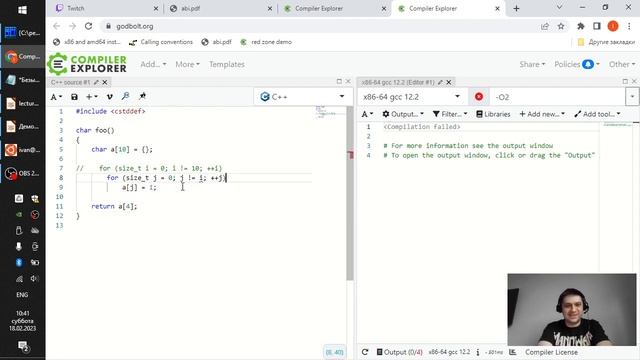Click the Compiler Explorer logo
The width and height of the screenshot is (640, 360).
(x=87, y=64)
